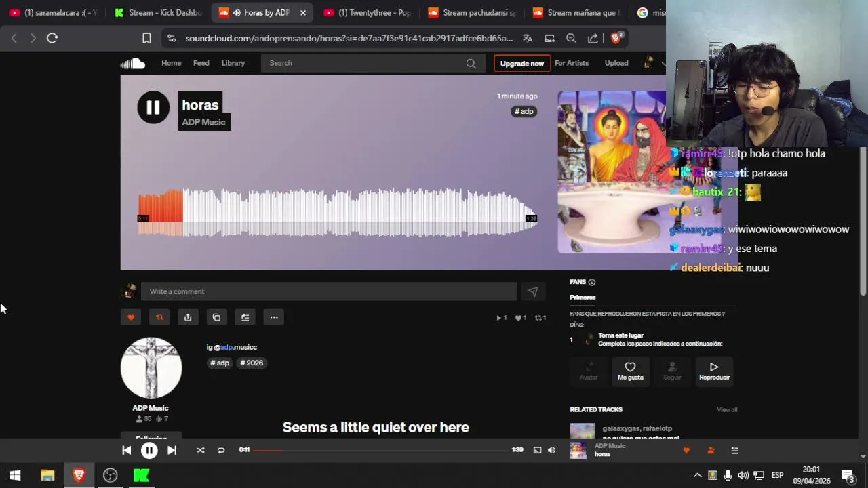Click the browser share icon

tap(593, 38)
